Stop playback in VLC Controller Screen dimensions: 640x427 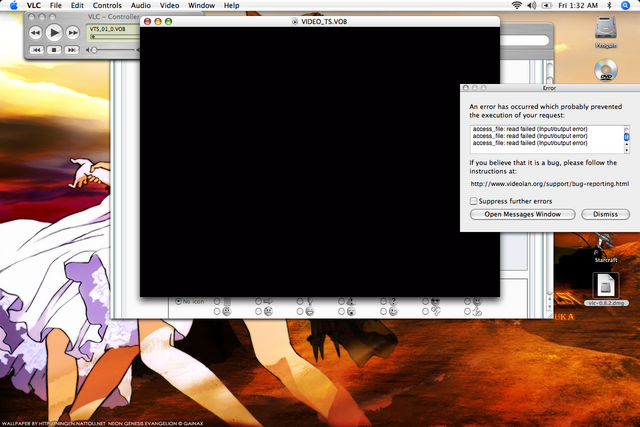pyautogui.click(x=54, y=50)
